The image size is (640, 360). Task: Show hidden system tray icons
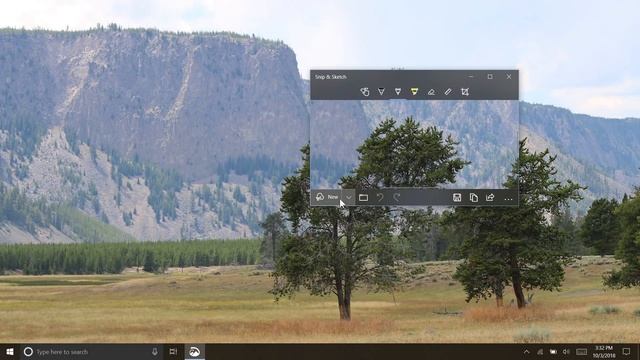[x=527, y=351]
